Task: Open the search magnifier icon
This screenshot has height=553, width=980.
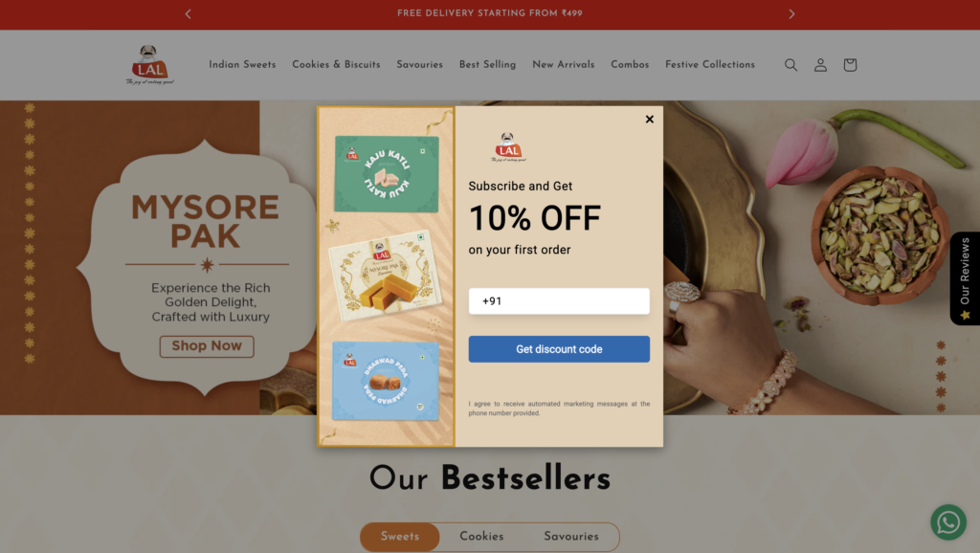Action: pos(791,65)
